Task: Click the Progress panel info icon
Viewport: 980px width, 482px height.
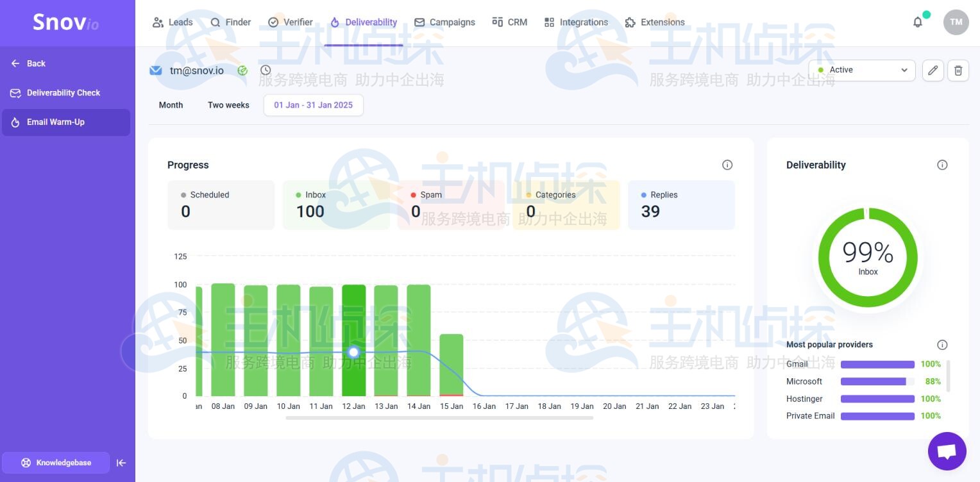Action: (x=727, y=165)
